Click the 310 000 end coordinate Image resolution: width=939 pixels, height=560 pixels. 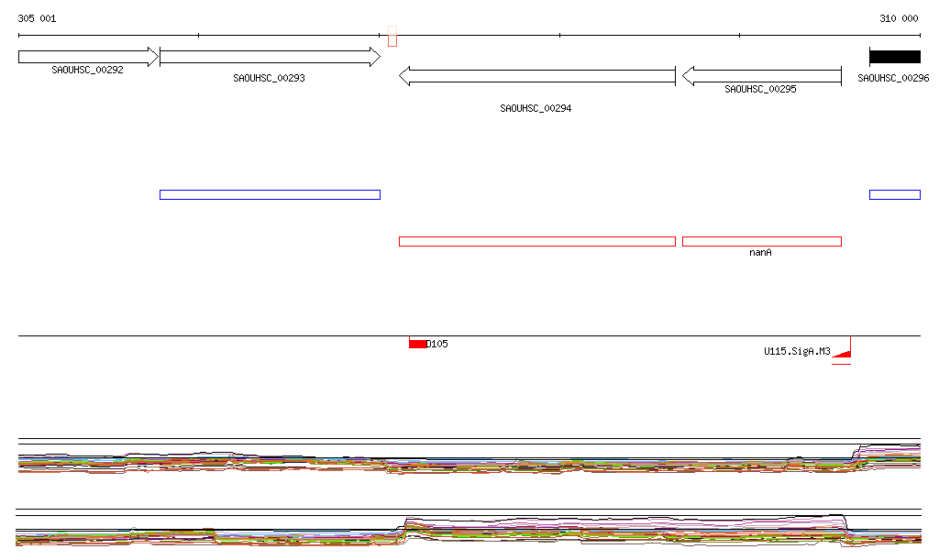pyautogui.click(x=899, y=18)
